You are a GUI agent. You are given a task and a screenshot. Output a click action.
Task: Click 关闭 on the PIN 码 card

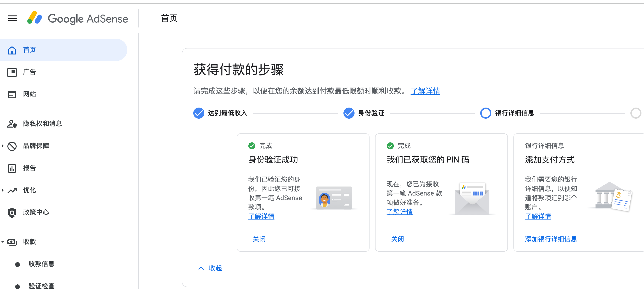[x=397, y=239]
